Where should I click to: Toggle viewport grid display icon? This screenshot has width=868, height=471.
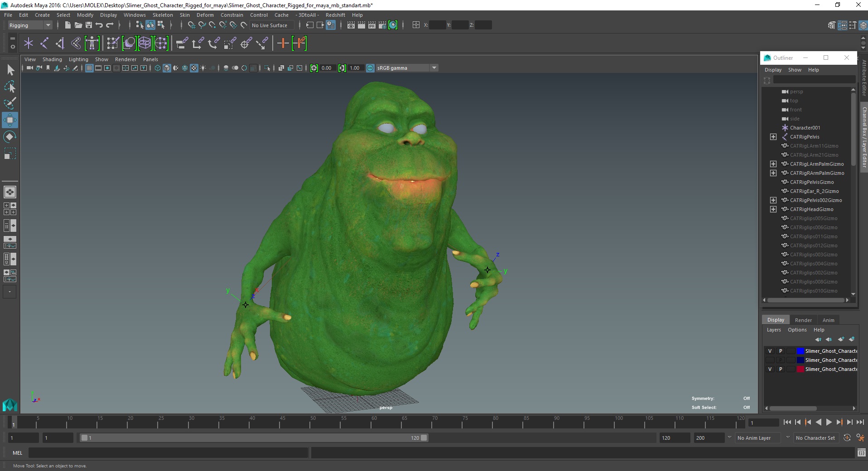point(89,68)
